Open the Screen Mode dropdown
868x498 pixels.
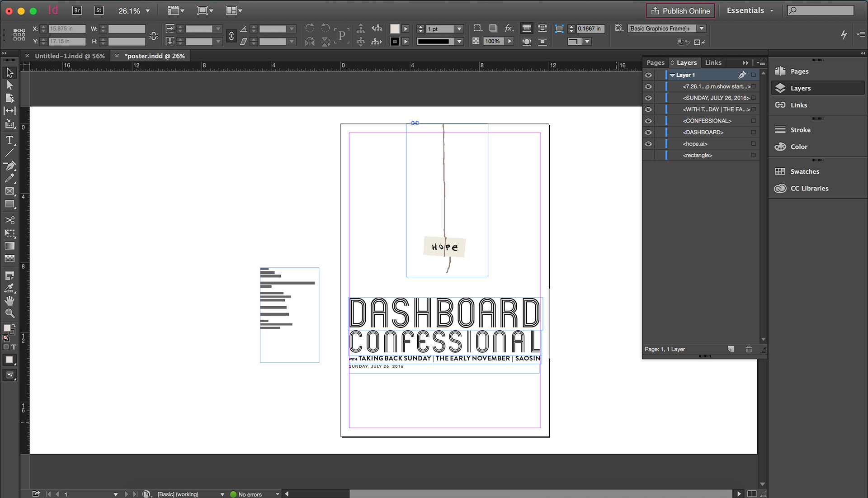pos(205,10)
